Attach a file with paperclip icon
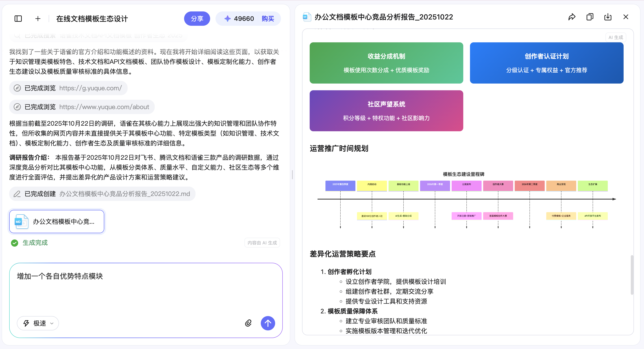 [x=248, y=323]
